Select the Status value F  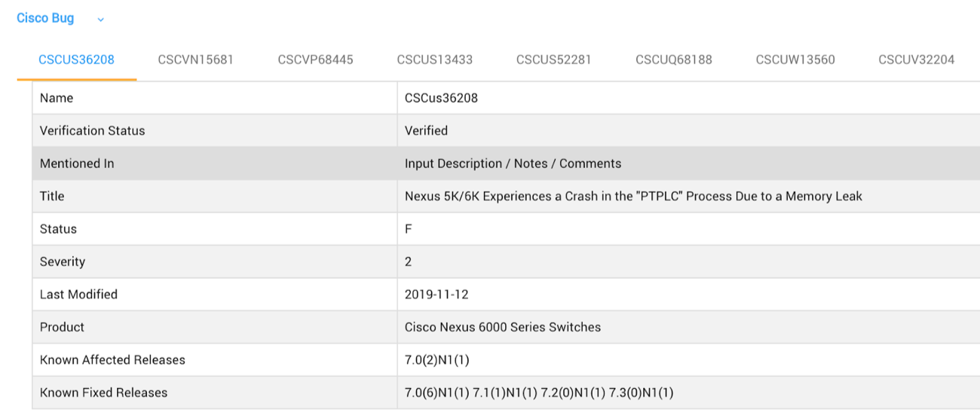coord(409,229)
